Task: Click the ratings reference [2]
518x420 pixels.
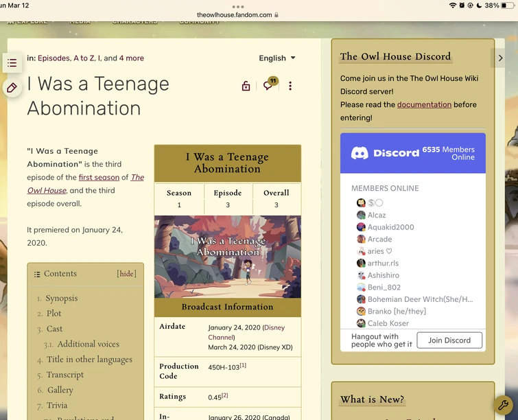Action: point(224,395)
